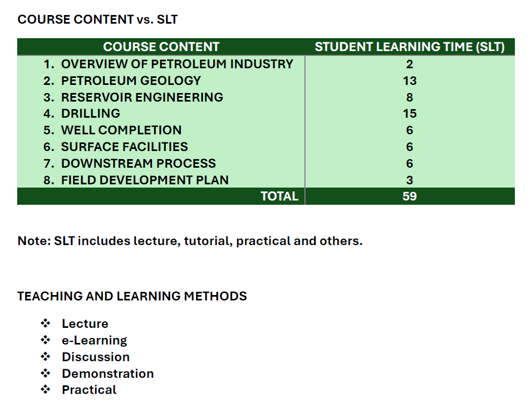
Task: Click the TEACHING AND LEARNING METHODS heading
Action: tap(132, 296)
